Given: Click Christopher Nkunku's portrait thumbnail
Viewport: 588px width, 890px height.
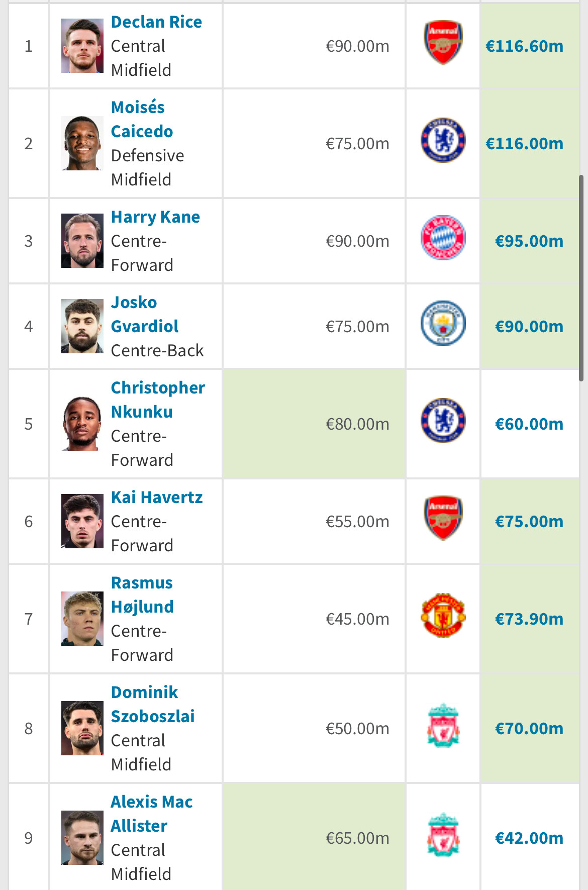Looking at the screenshot, I should coord(82,424).
